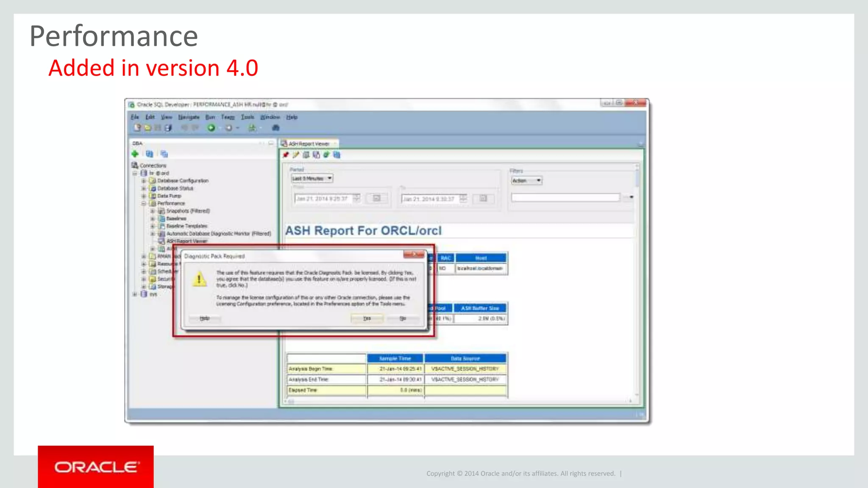Click the calendar button for From date
This screenshot has width=868, height=488.
376,198
